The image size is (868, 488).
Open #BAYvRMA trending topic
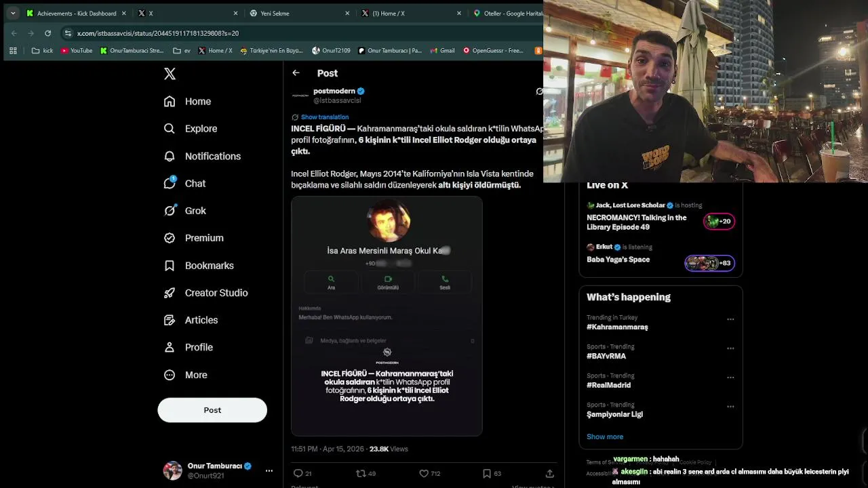tap(606, 356)
